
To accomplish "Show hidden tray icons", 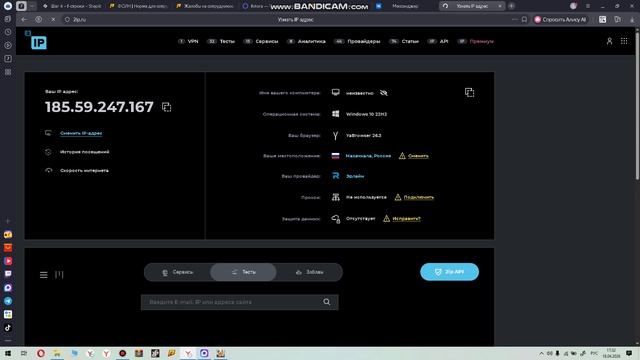I will [541, 353].
